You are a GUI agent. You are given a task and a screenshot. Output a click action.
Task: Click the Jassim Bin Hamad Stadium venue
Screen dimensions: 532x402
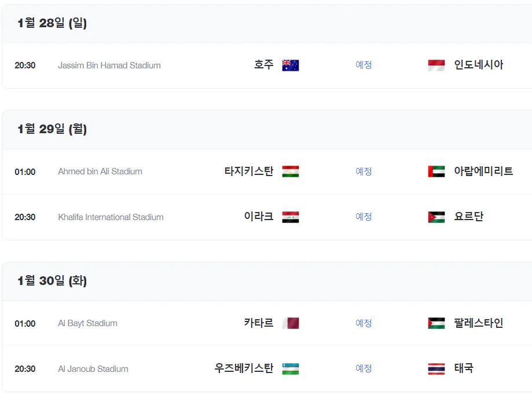coord(109,65)
